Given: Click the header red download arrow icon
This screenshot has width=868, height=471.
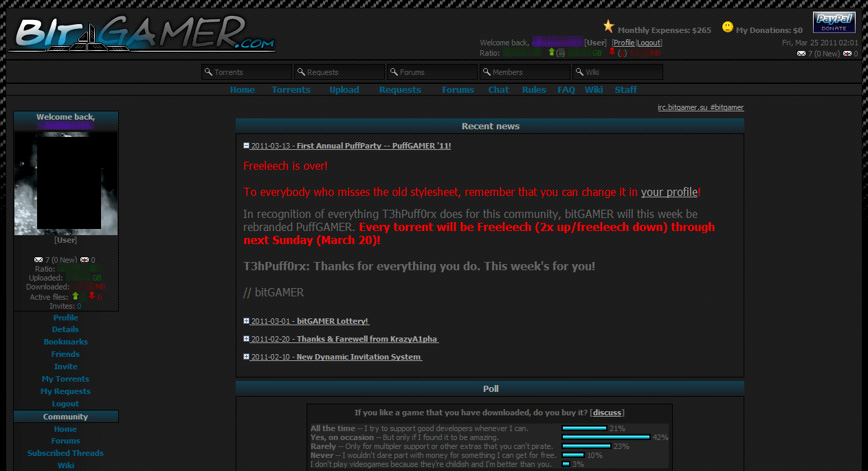Looking at the screenshot, I should (612, 52).
